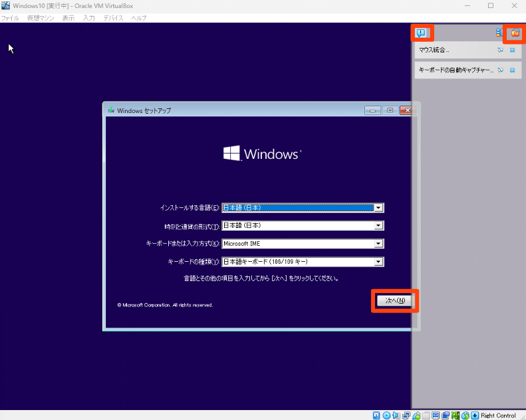Close the Oracle VM VirtualBox window
This screenshot has height=420, width=526.
tap(514, 6)
